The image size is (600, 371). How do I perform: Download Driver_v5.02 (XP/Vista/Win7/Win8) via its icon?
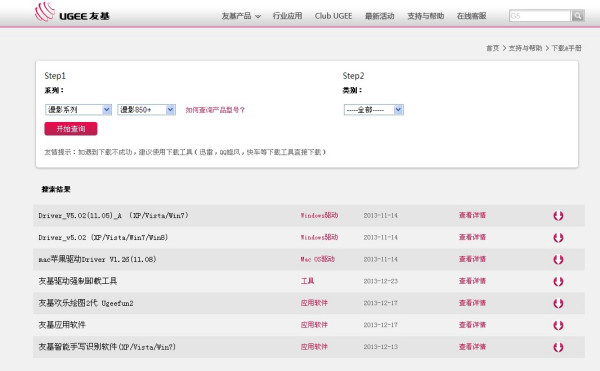point(558,238)
